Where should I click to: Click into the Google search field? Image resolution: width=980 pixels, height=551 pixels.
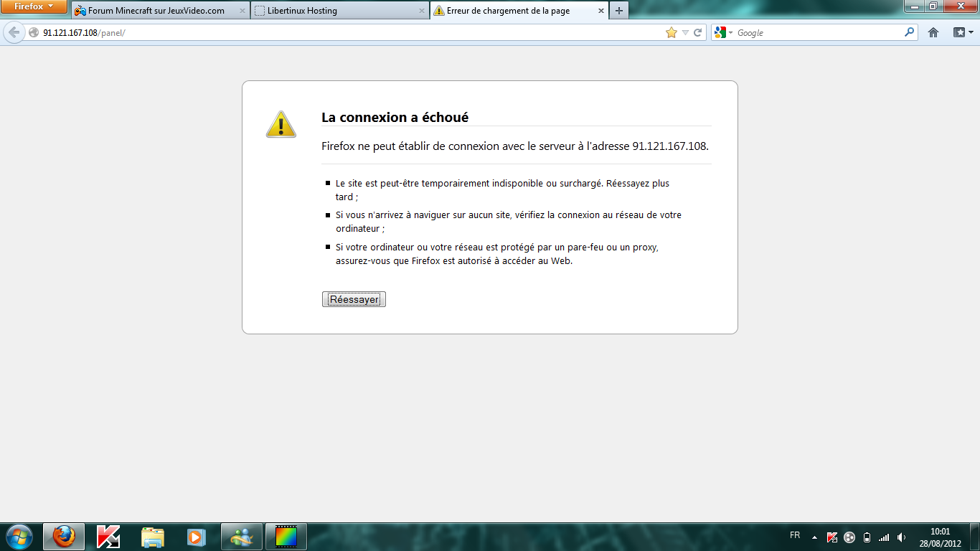pyautogui.click(x=819, y=32)
